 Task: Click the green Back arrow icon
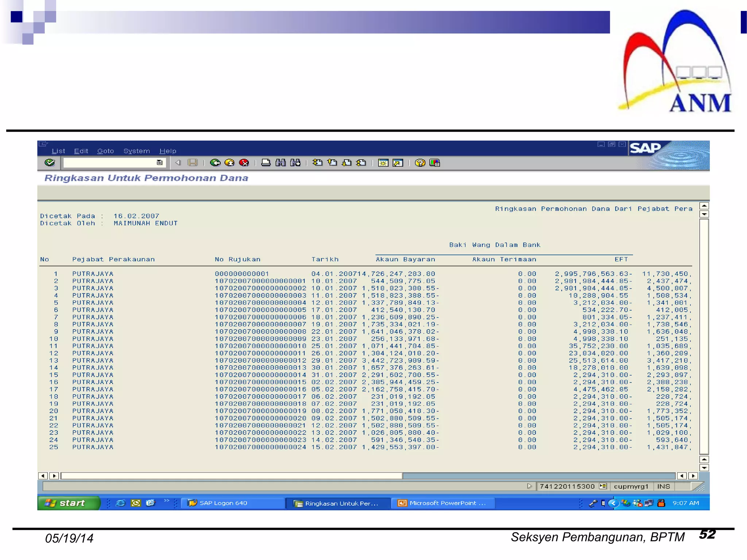(x=216, y=163)
